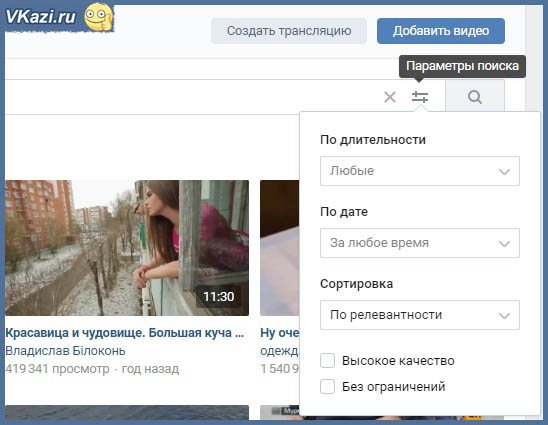This screenshot has width=548, height=425.
Task: Open the "Любые" duration dropdown
Action: 420,171
